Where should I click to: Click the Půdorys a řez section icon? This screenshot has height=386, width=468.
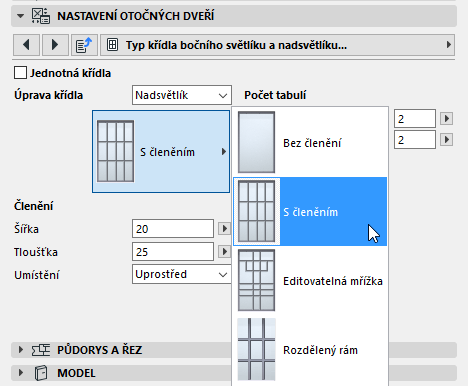[41, 350]
